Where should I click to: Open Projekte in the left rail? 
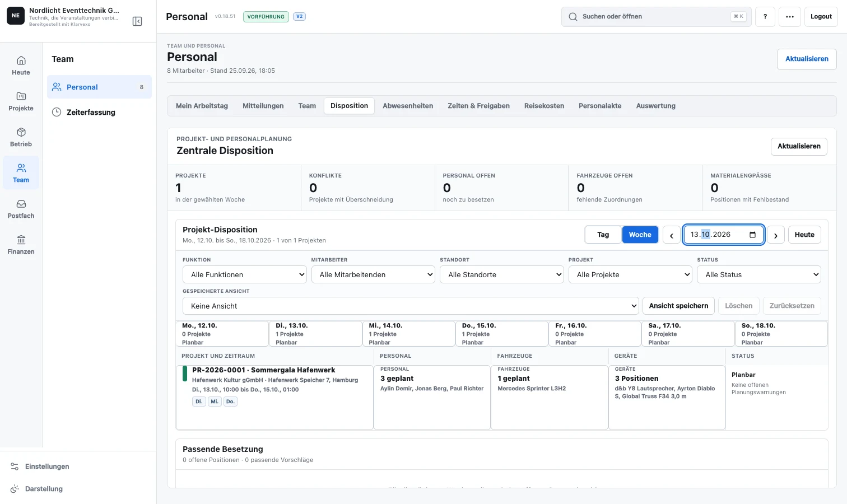point(21,101)
